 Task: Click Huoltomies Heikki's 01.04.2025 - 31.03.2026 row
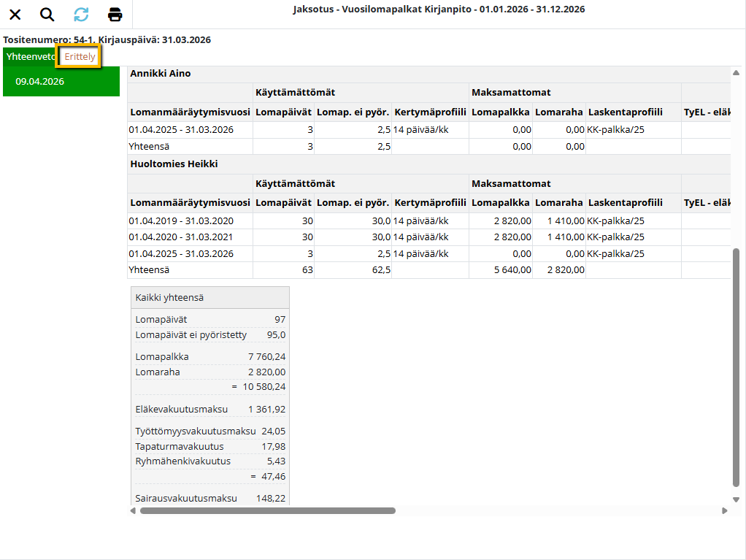coord(428,253)
